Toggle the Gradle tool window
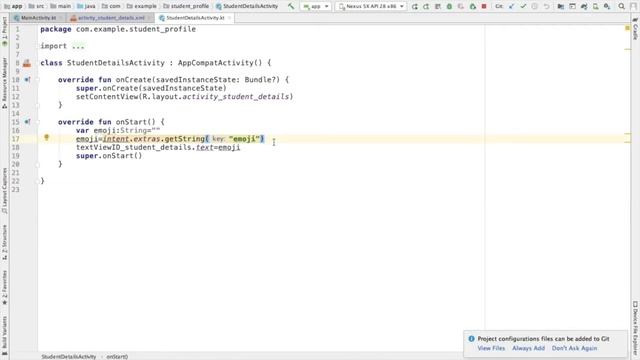Screen dimensions: 640x360 coord(635,29)
